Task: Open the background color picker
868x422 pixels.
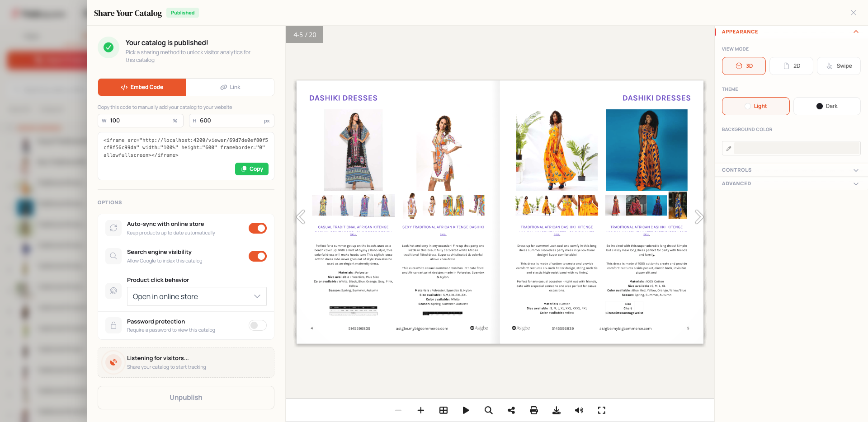Action: (791, 148)
